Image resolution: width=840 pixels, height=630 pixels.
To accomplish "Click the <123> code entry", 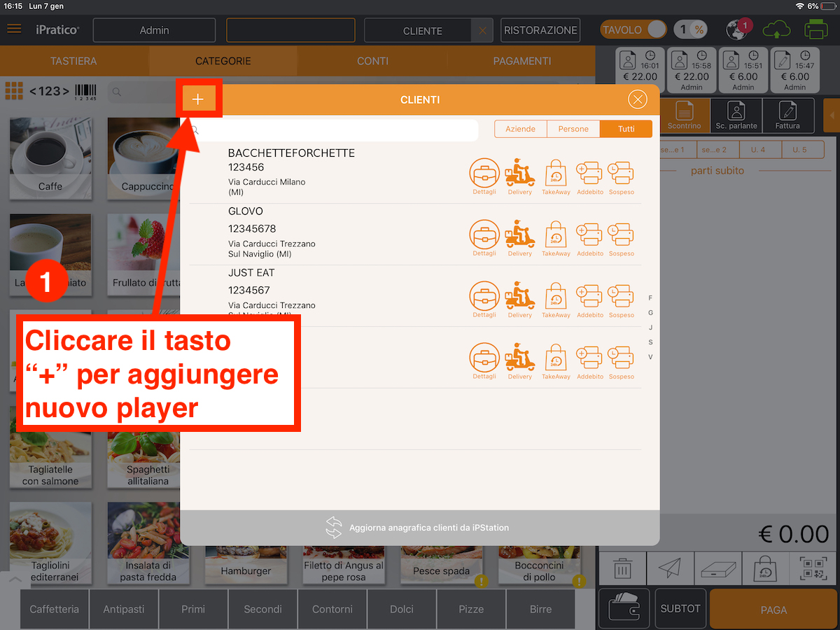I will pyautogui.click(x=49, y=91).
